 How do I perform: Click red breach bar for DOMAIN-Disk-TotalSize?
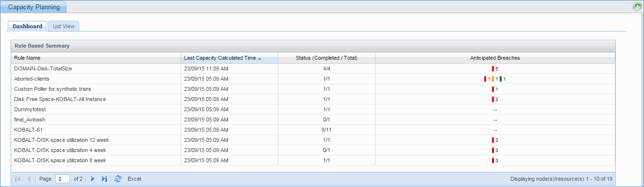[493, 68]
